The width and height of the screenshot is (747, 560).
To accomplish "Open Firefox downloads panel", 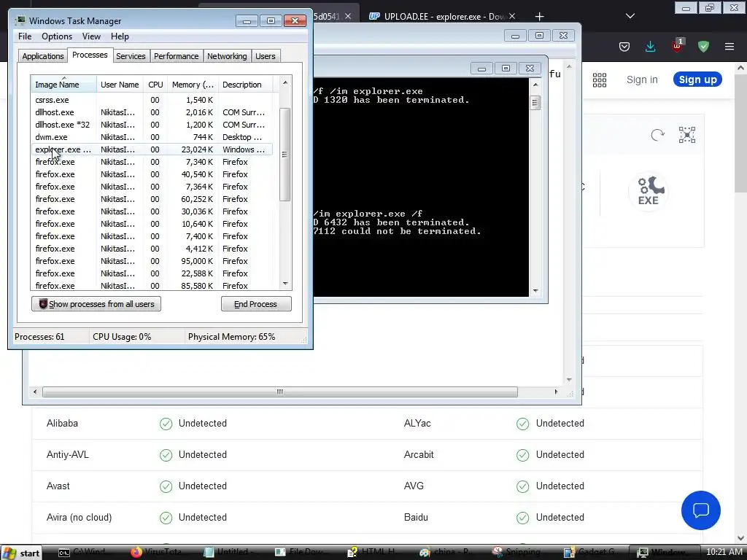I will click(x=650, y=47).
